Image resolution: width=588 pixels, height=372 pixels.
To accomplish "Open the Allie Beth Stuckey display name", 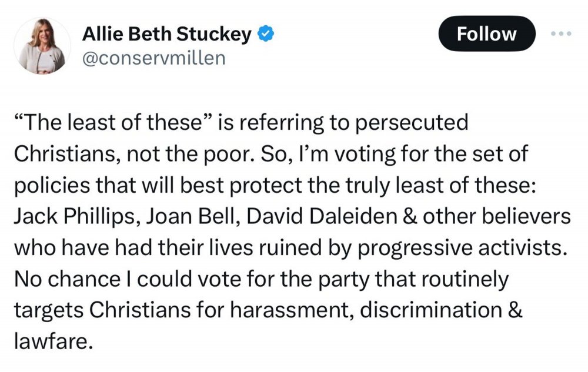I will (x=168, y=35).
